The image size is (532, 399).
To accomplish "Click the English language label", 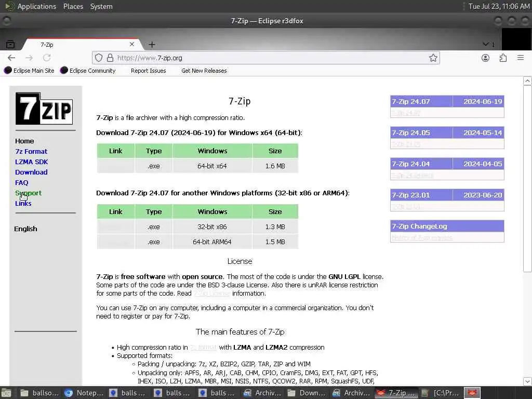I will tap(26, 229).
